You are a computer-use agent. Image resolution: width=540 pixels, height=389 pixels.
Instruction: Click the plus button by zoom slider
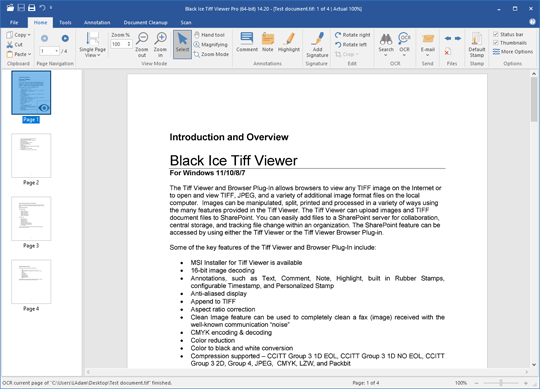coord(526,383)
